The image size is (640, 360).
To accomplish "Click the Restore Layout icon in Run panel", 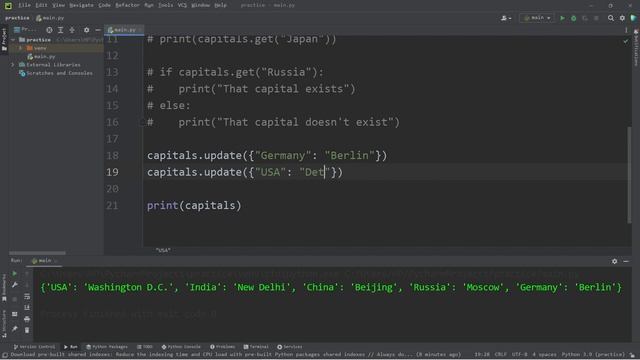I will [x=15, y=314].
